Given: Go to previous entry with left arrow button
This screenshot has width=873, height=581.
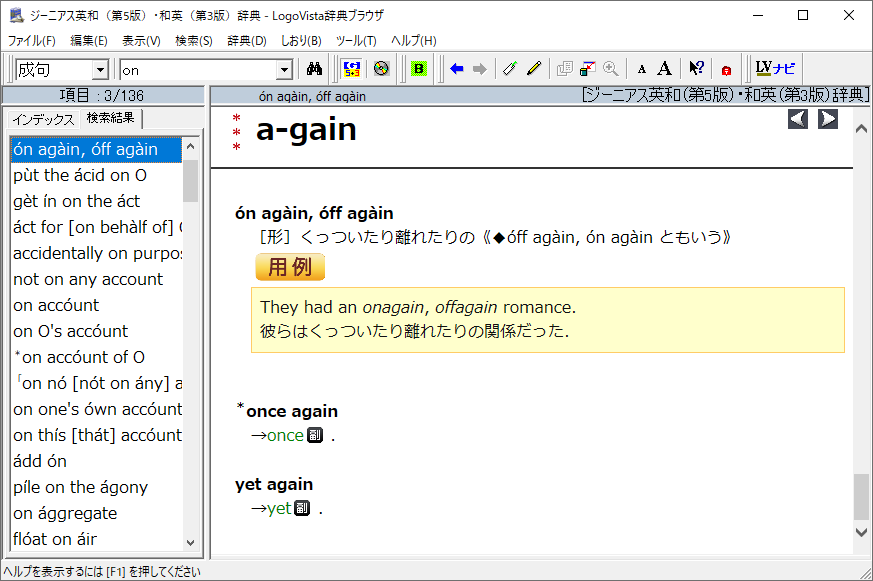Looking at the screenshot, I should tap(798, 119).
